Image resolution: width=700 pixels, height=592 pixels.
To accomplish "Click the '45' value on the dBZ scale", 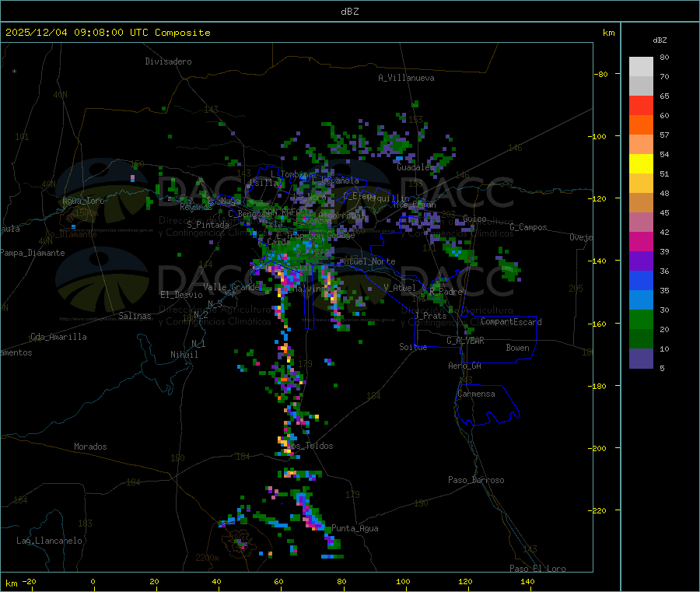I will tap(664, 213).
